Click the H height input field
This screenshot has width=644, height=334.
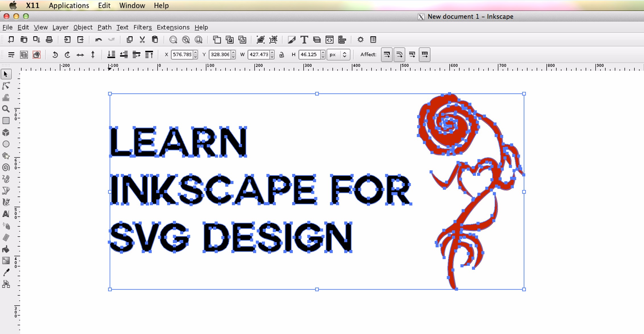310,54
